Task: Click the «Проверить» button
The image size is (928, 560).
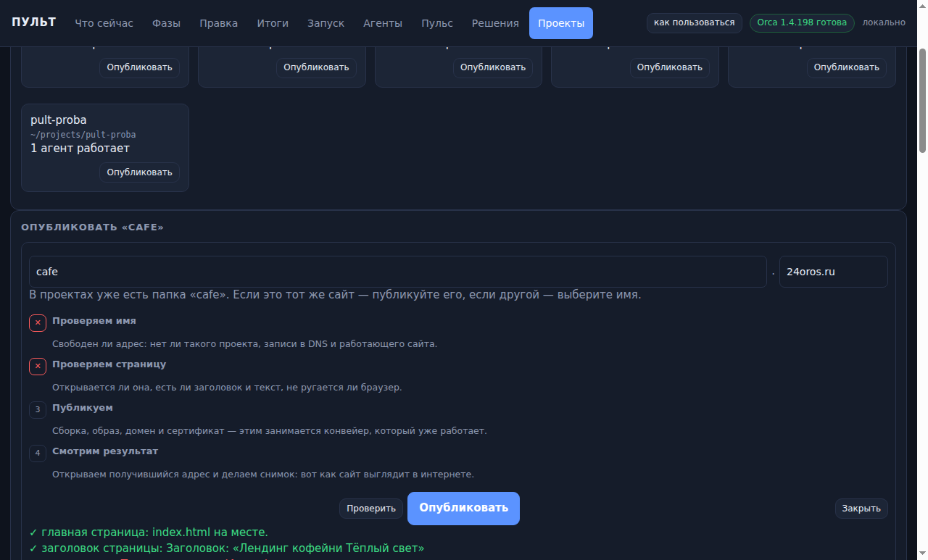Action: [371, 509]
